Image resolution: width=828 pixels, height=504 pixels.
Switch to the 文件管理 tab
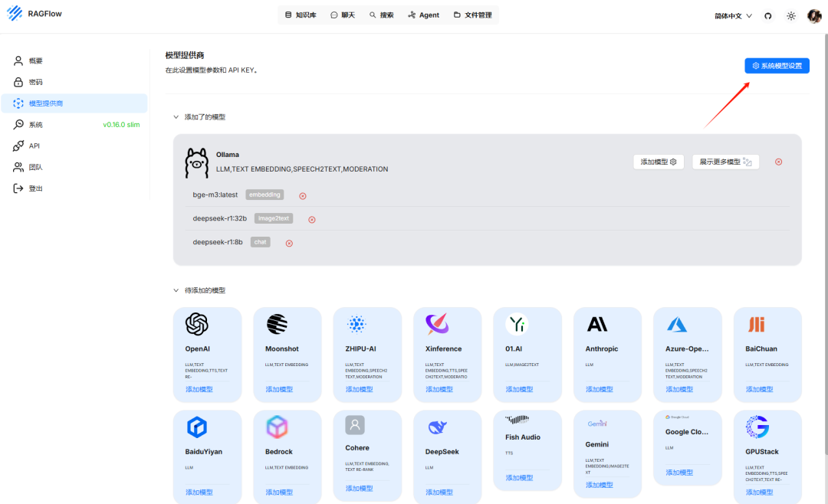pos(472,15)
